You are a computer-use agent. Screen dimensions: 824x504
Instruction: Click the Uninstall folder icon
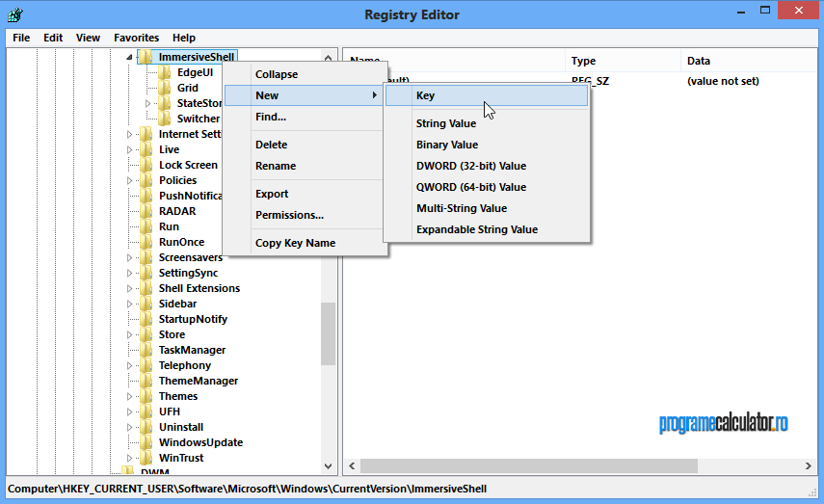146,427
